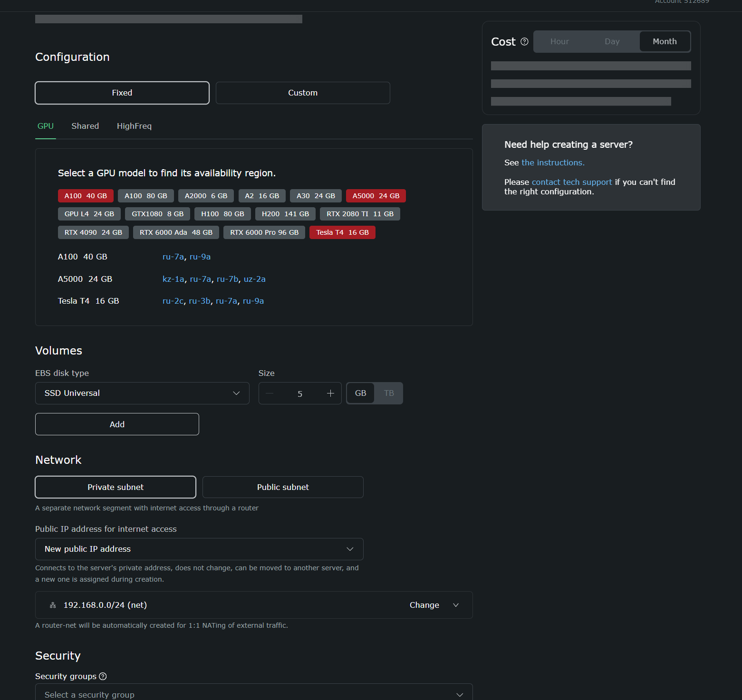Select the Custom configuration option
Screen dimensions: 742x700
click(x=303, y=93)
